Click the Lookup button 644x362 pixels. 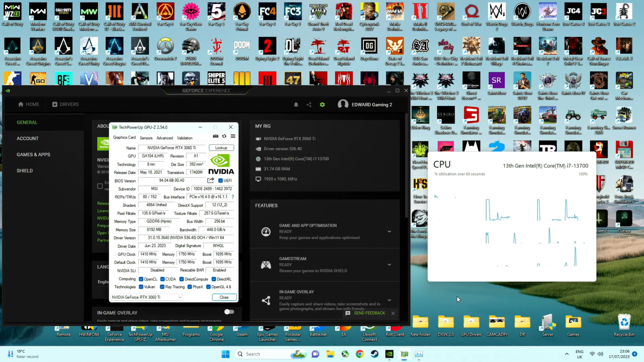(x=221, y=148)
